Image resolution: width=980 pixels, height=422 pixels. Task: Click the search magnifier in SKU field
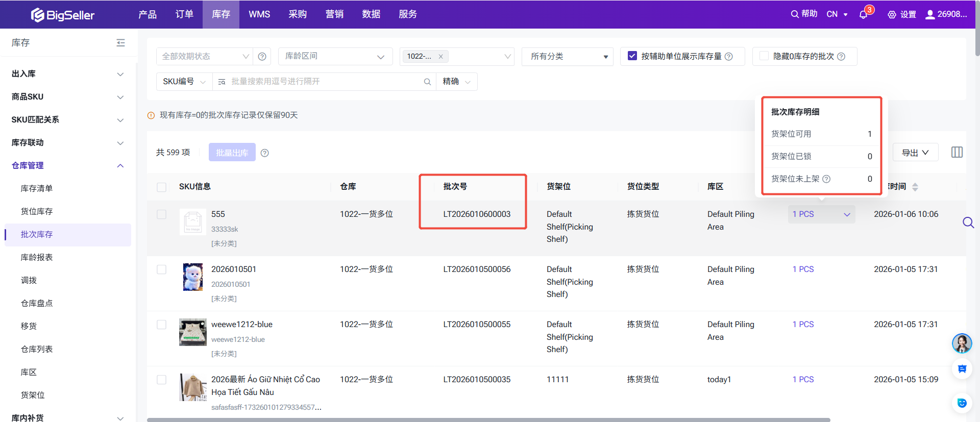[427, 82]
